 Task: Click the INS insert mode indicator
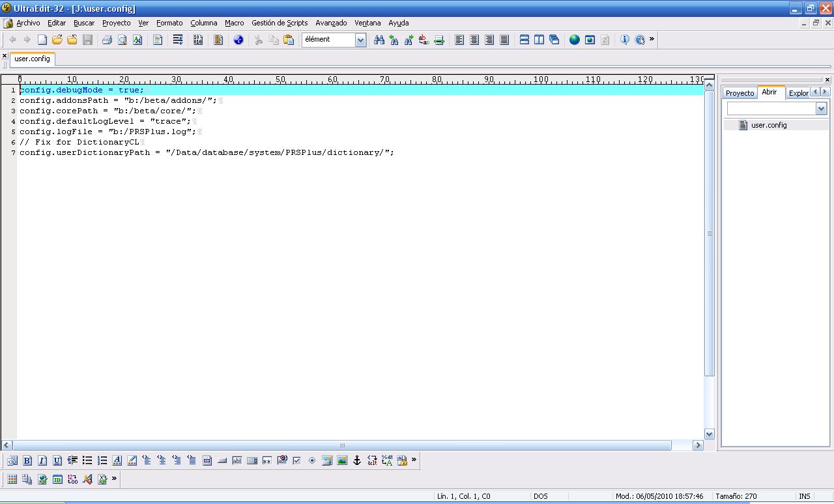805,496
